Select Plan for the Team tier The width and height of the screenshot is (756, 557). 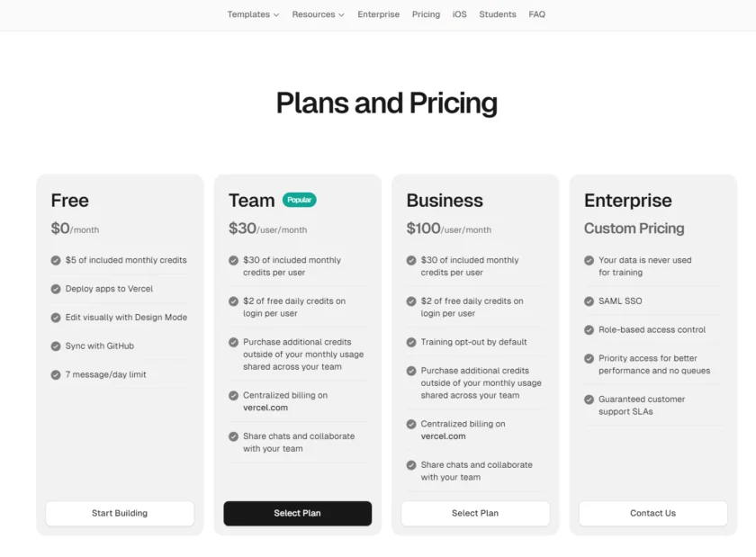point(297,513)
